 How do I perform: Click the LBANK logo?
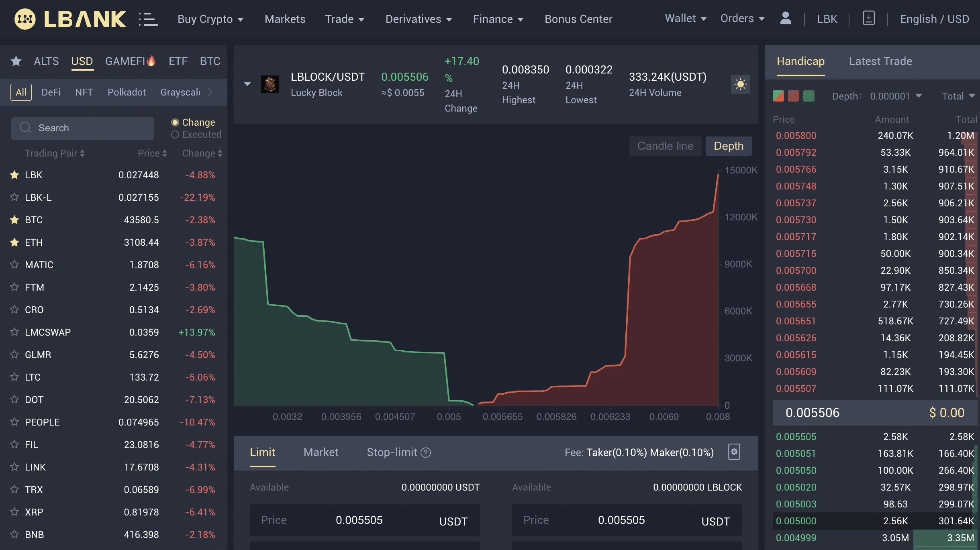coord(70,19)
